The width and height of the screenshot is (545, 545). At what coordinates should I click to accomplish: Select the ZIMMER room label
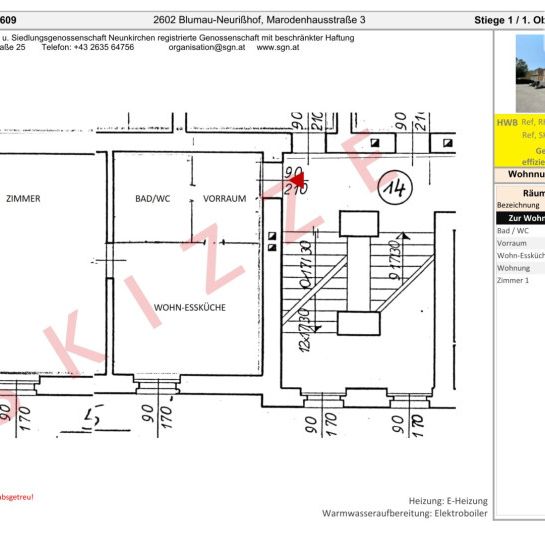click(x=23, y=198)
